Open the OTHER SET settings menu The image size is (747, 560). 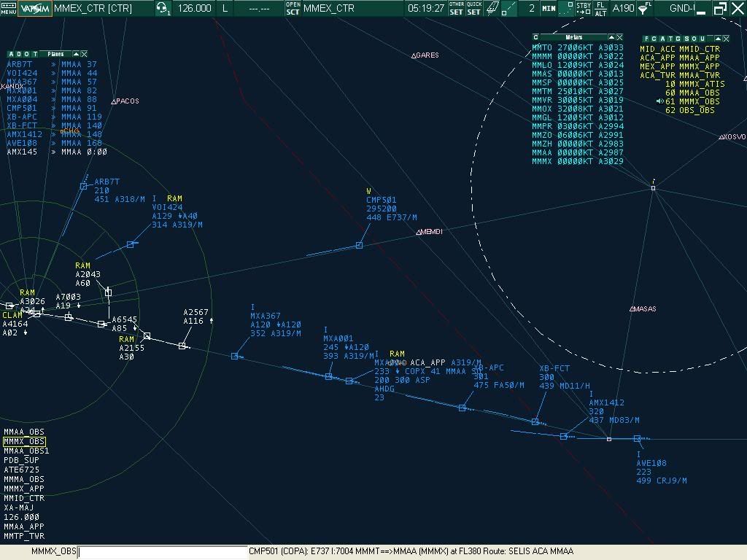pyautogui.click(x=456, y=8)
